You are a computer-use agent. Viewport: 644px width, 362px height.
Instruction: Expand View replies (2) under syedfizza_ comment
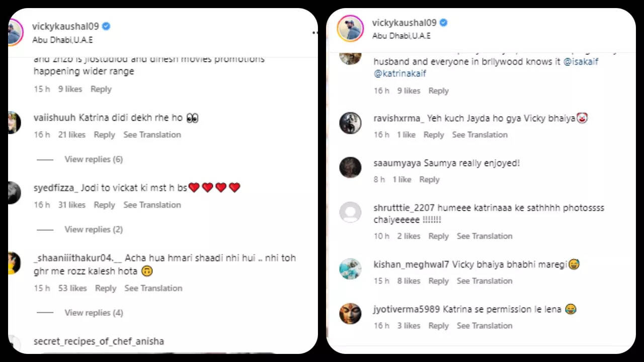(x=94, y=229)
